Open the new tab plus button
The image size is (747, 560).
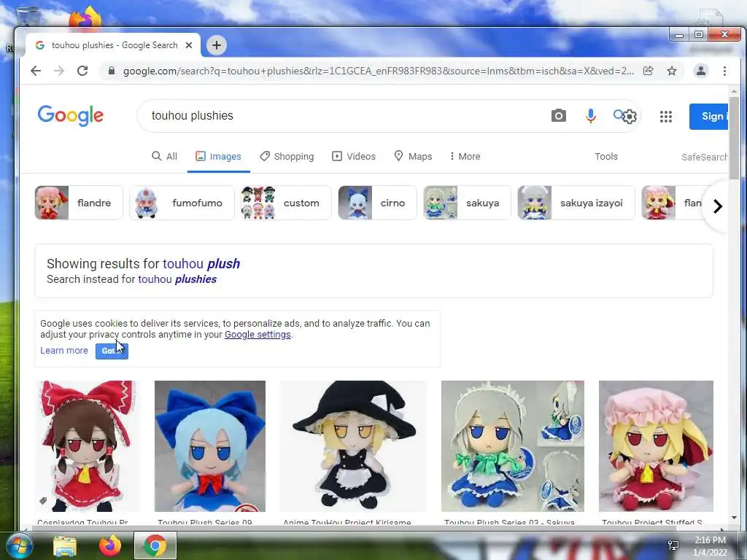coord(216,45)
